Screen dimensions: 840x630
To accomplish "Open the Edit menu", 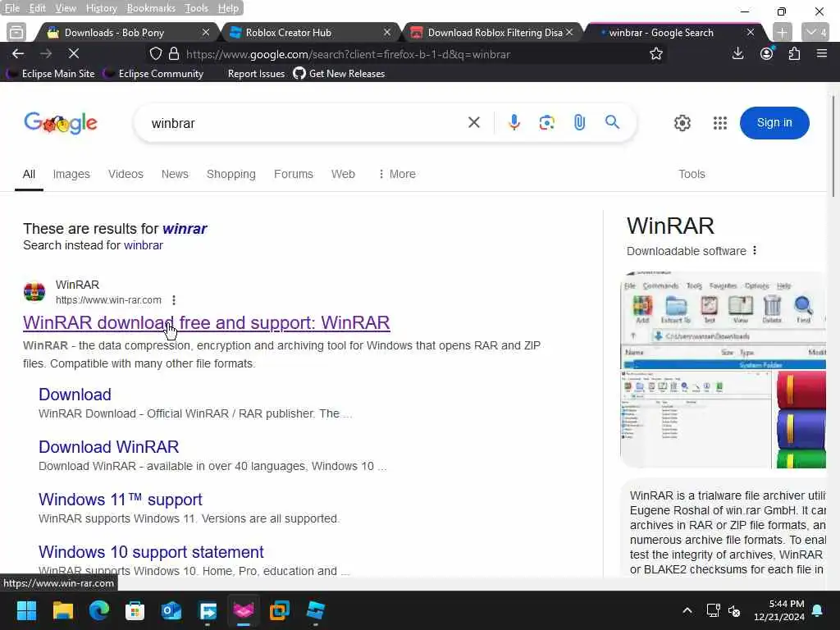I will tap(37, 8).
